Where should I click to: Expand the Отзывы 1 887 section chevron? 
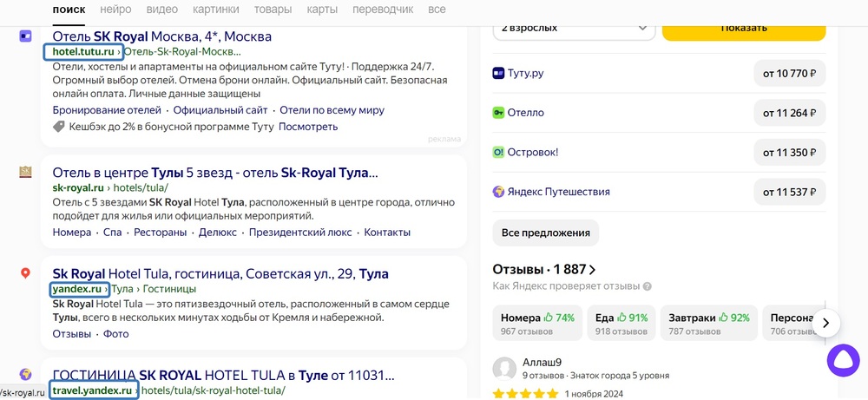pyautogui.click(x=593, y=270)
